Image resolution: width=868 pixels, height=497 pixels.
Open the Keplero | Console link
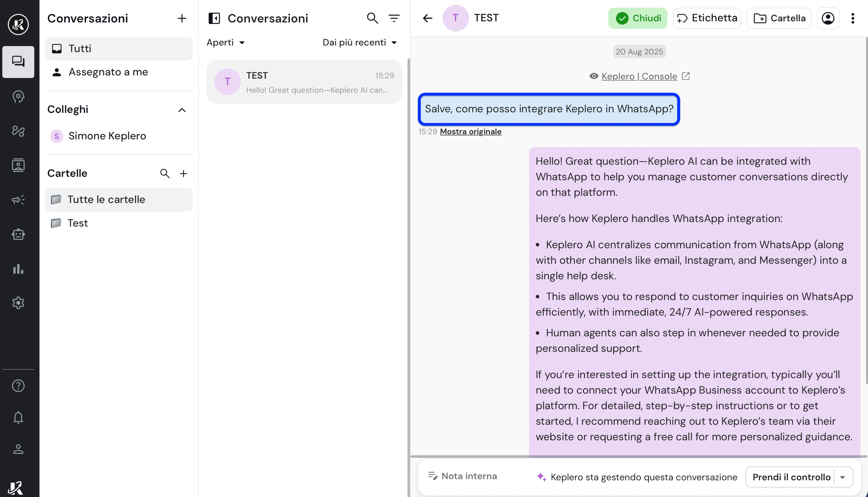pyautogui.click(x=639, y=76)
